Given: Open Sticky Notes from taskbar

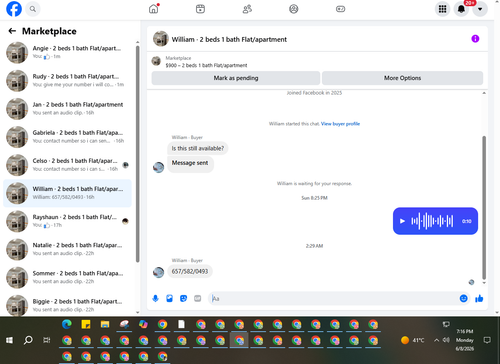Looking at the screenshot, I should pyautogui.click(x=86, y=324).
